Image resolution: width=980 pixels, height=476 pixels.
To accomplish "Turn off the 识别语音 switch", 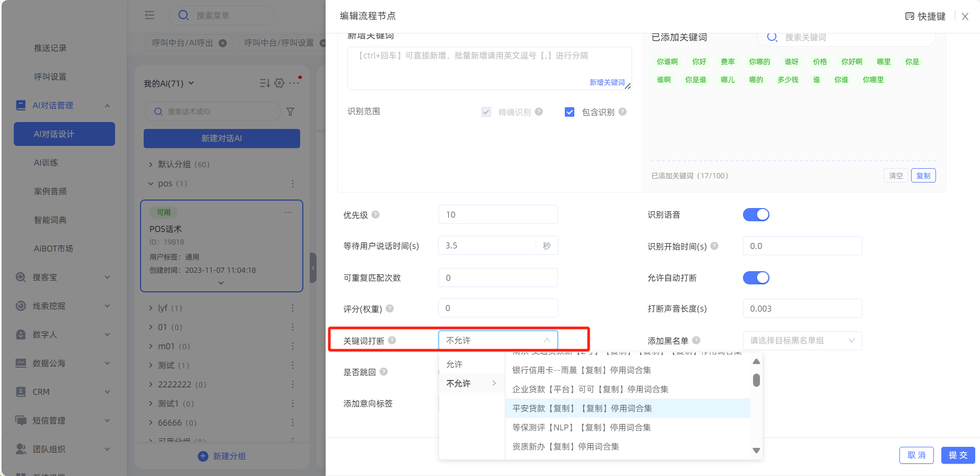I will pos(756,214).
